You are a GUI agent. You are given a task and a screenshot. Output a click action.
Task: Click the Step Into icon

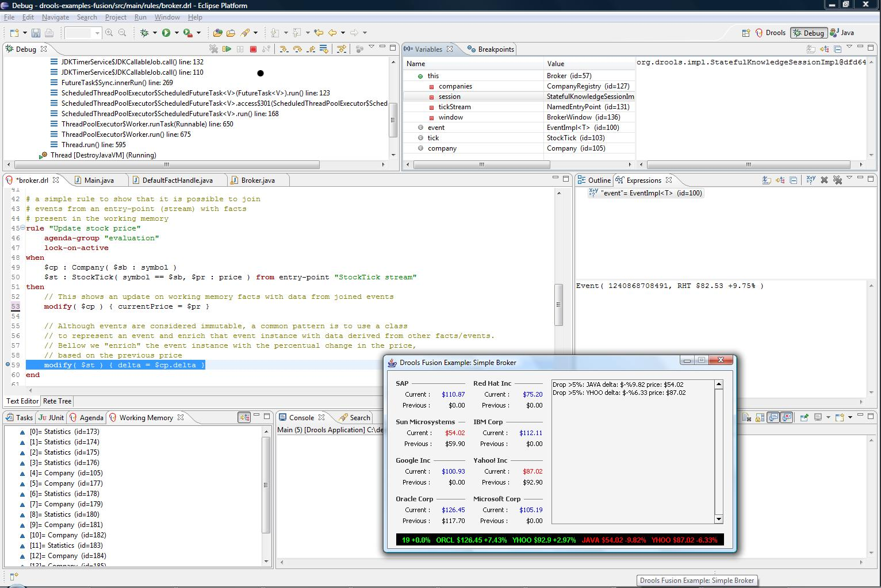(x=284, y=49)
